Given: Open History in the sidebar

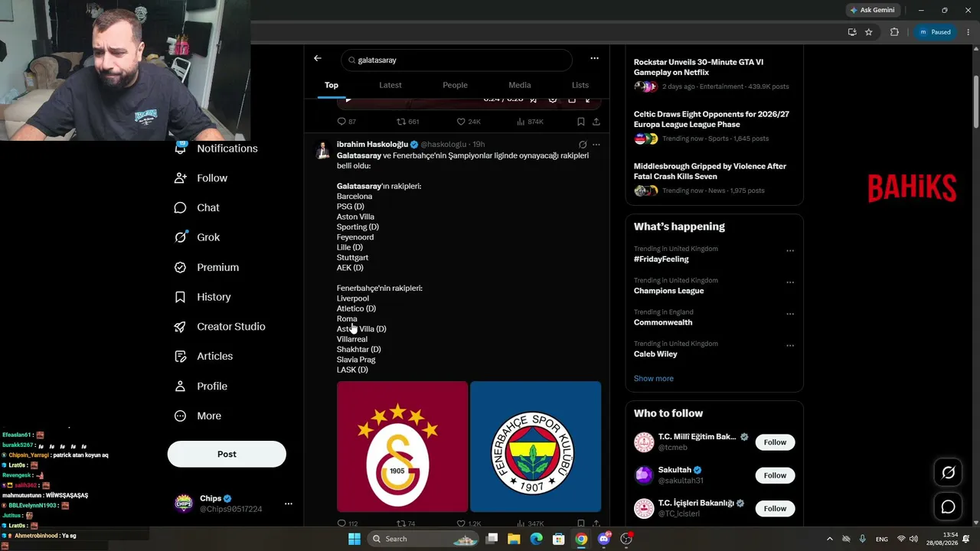Looking at the screenshot, I should [x=203, y=297].
